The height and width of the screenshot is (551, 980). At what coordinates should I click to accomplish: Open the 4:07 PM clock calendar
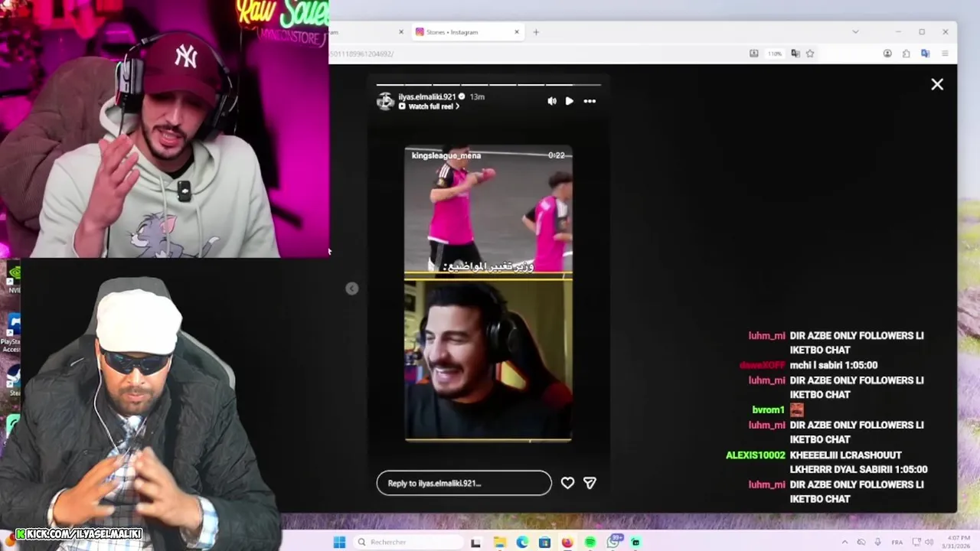pos(955,542)
